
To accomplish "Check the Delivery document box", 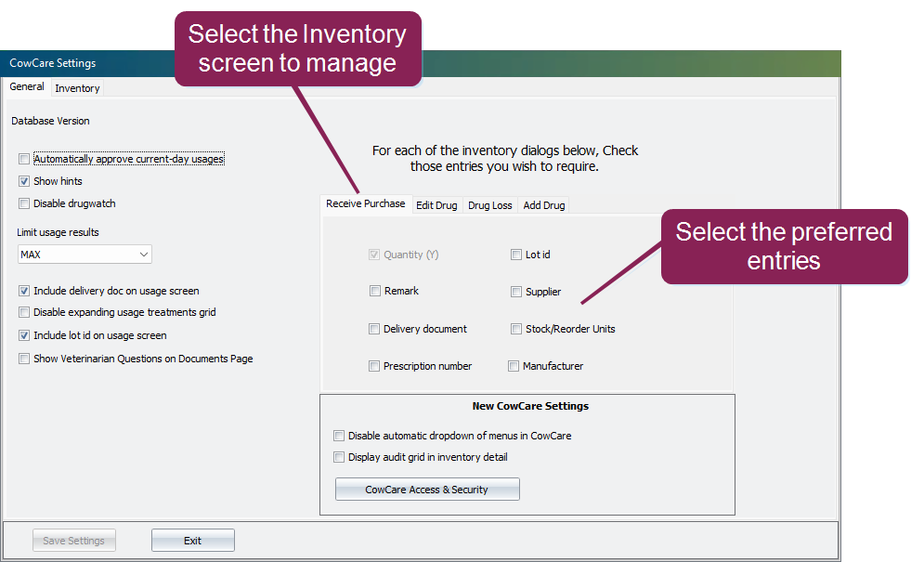I will click(x=374, y=329).
